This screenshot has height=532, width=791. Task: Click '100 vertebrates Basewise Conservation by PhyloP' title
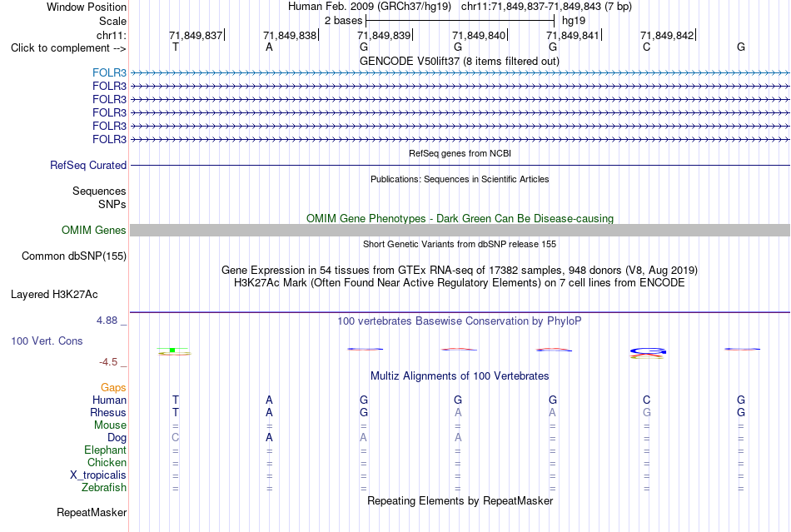[460, 321]
